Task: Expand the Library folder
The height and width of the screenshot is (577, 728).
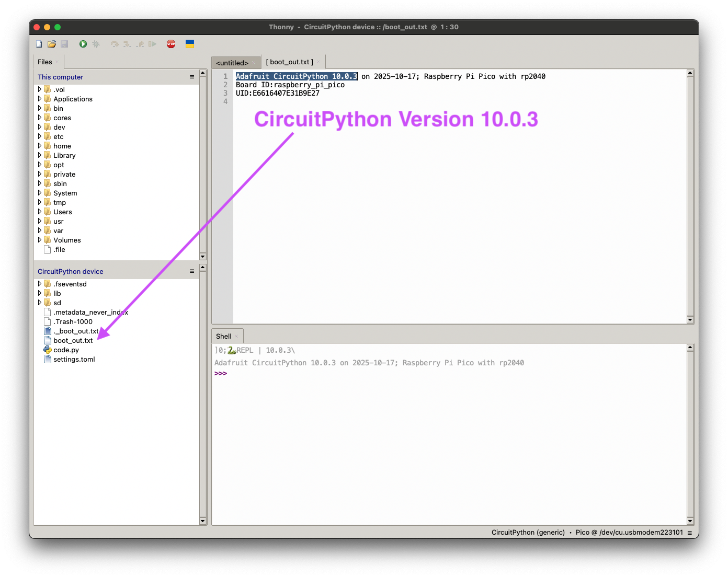Action: (x=39, y=155)
